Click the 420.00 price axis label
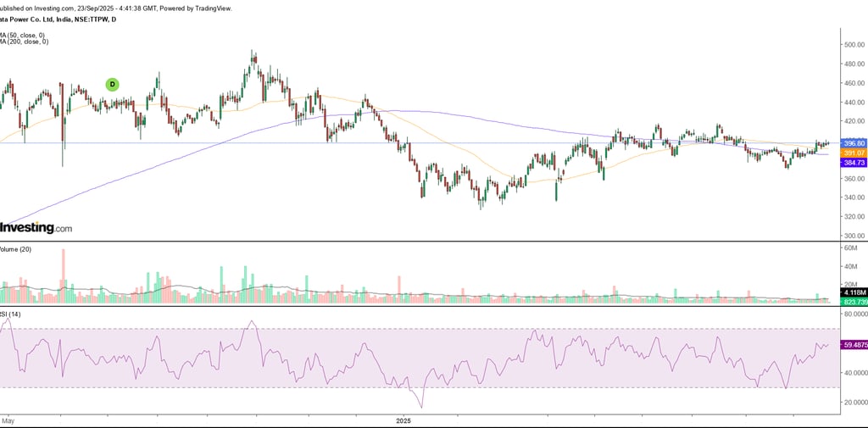This screenshot has width=868, height=428. [854, 121]
